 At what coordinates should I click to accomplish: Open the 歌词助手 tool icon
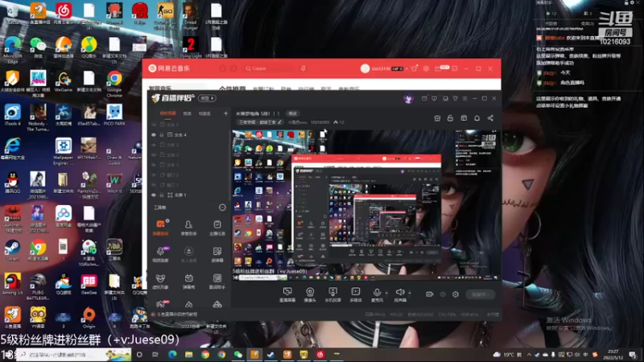tap(217, 281)
